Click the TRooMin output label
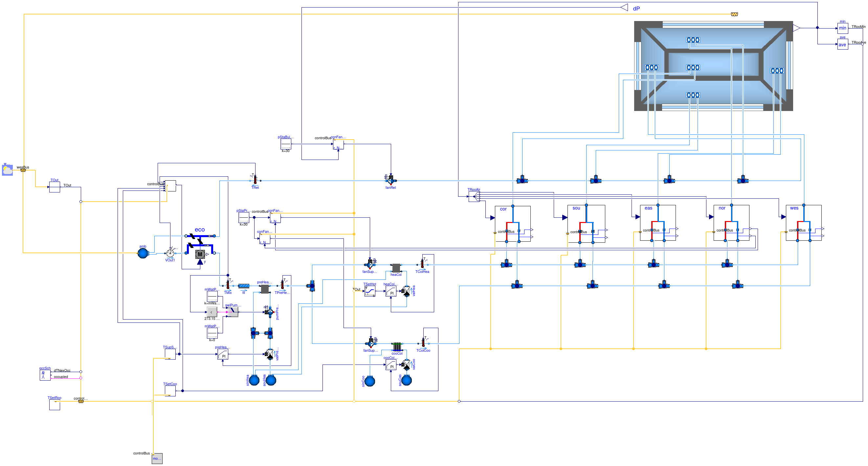 coord(858,27)
